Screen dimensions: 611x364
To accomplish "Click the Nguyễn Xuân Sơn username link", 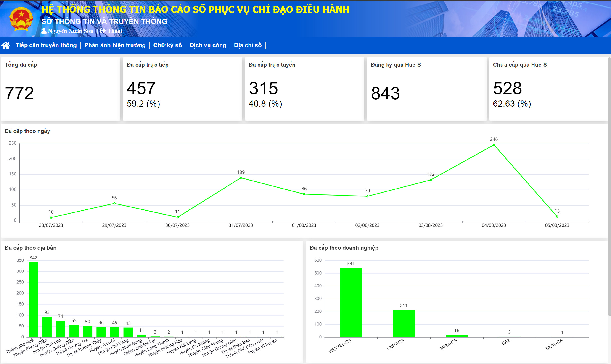I will pos(70,31).
